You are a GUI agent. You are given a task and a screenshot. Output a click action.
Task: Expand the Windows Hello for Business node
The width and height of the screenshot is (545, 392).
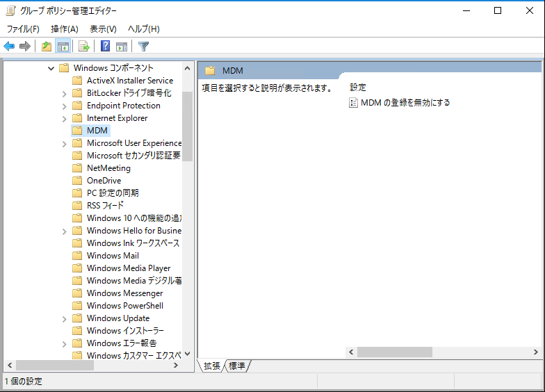tap(64, 231)
